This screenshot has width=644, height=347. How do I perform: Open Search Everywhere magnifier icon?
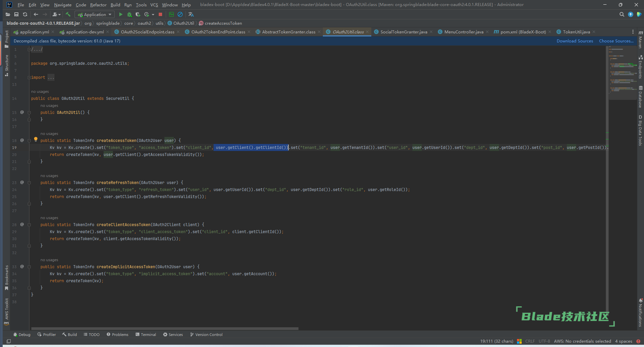(622, 14)
